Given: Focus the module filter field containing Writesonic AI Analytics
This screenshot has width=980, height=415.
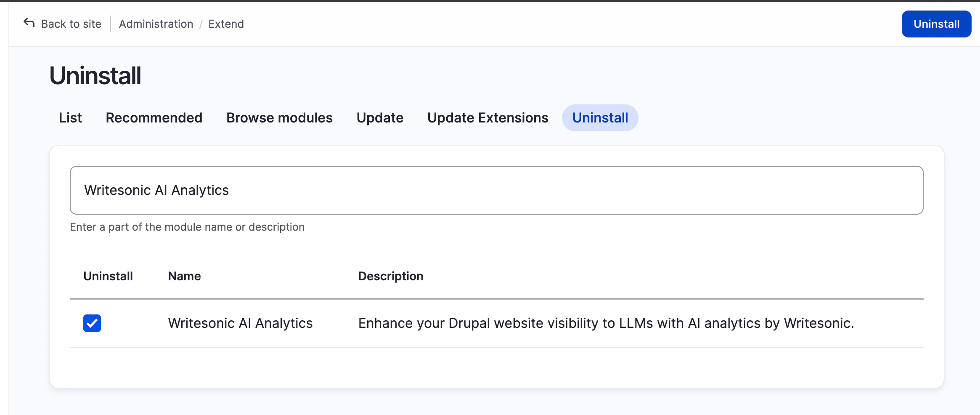Looking at the screenshot, I should (496, 190).
